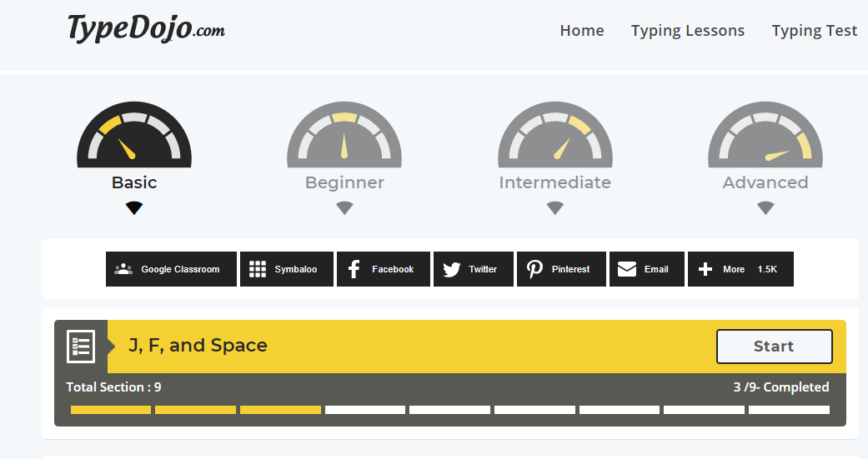
Task: Pin this page on Pinterest
Action: click(x=561, y=269)
